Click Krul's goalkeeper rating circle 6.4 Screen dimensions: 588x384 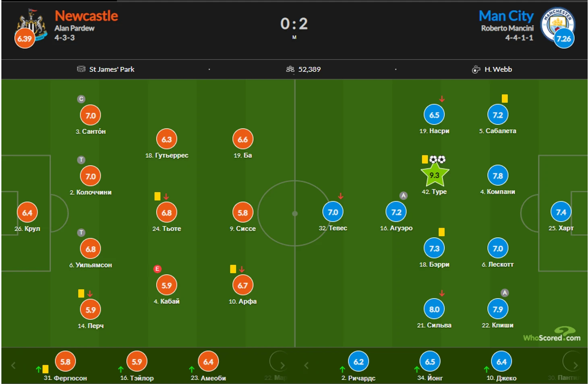(x=27, y=212)
